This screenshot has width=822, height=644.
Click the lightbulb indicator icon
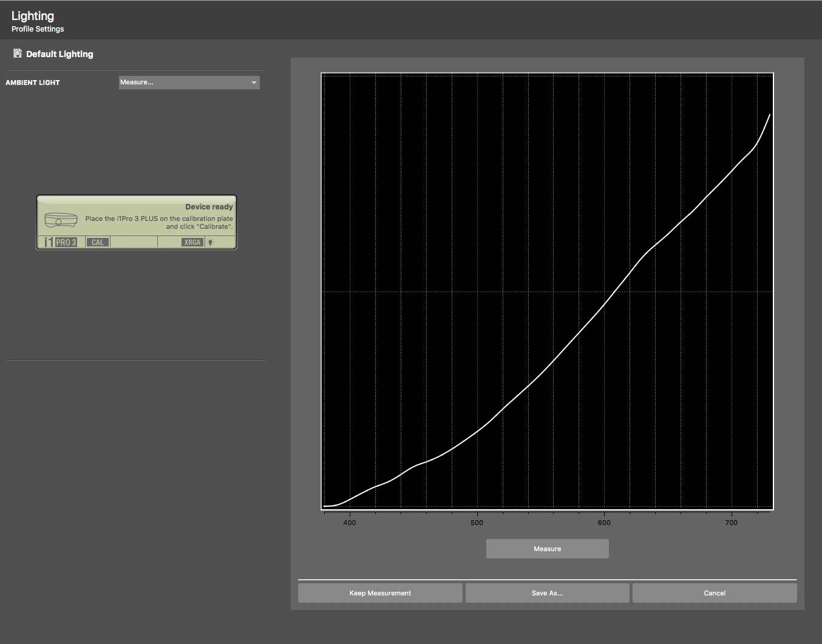click(211, 242)
